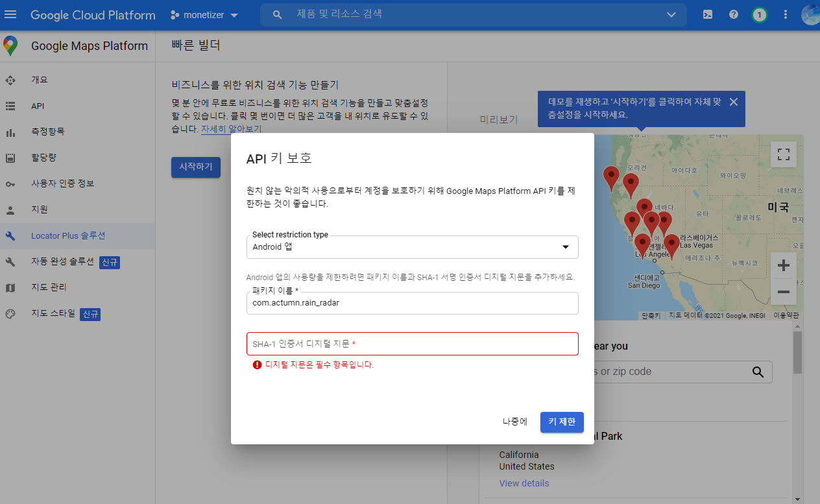This screenshot has width=820, height=504.
Task: Focus the SHA-1 인증서 디지털 지문 field
Action: (x=413, y=344)
